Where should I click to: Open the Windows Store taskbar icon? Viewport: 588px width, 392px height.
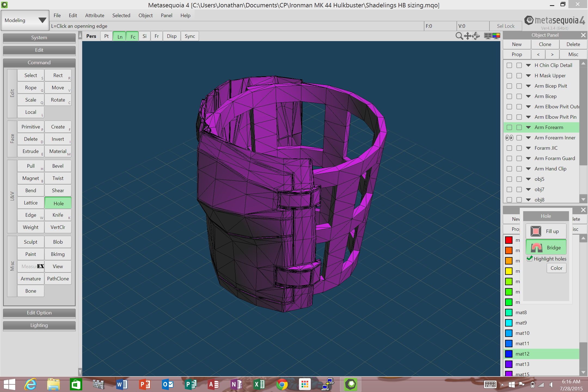tap(76, 384)
